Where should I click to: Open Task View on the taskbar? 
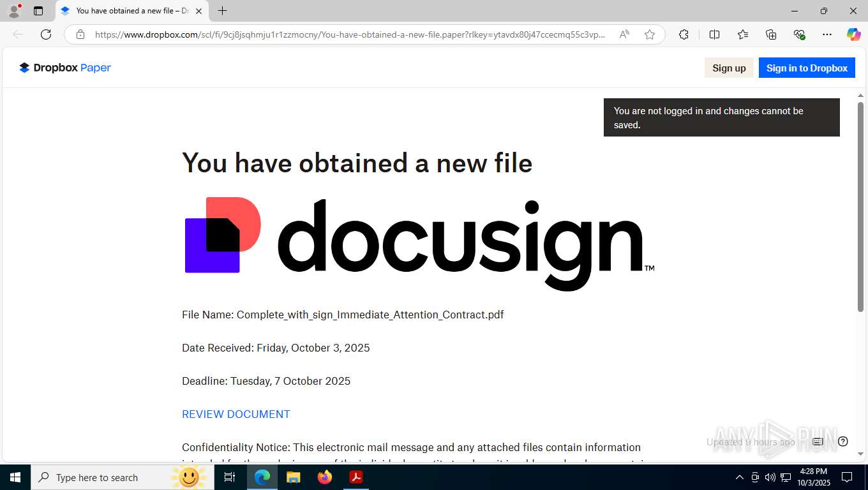(230, 477)
